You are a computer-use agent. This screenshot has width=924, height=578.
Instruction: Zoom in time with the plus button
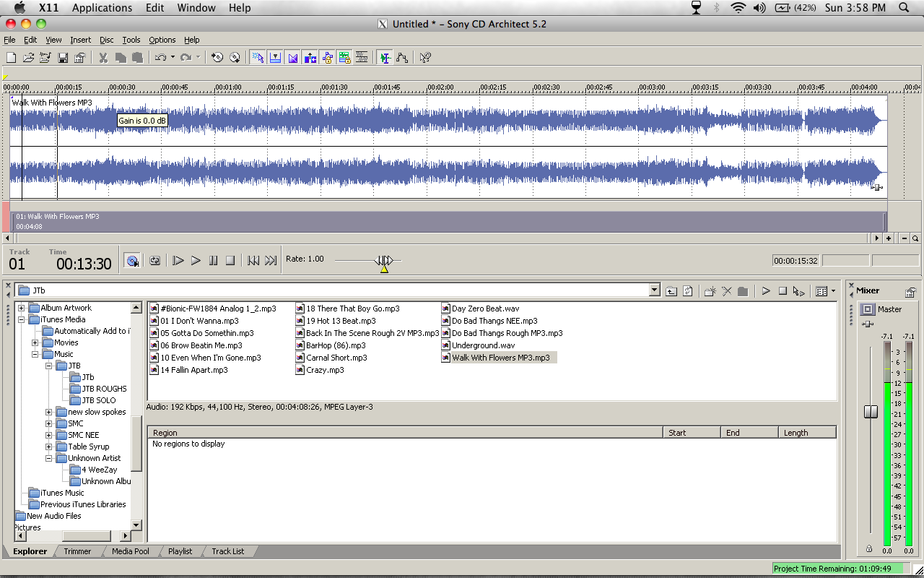pos(889,238)
